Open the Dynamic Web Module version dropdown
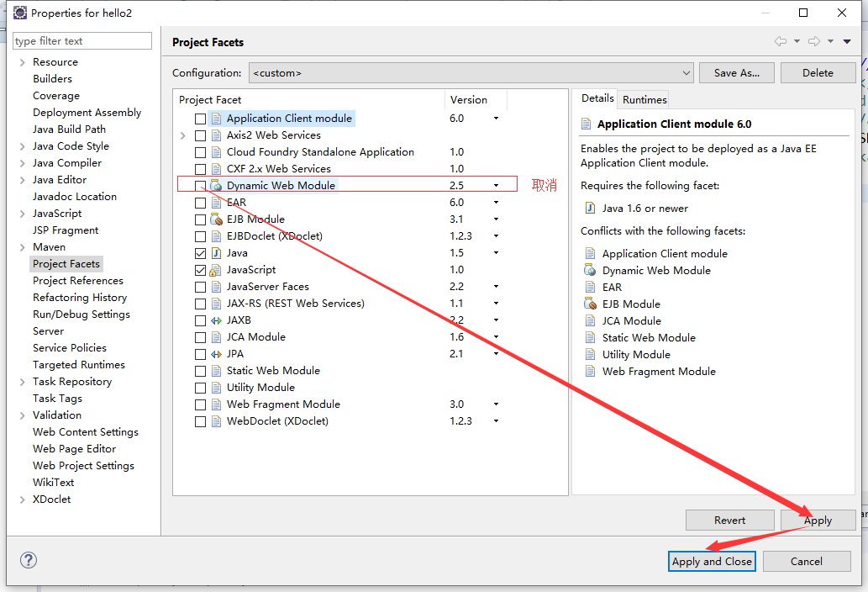Screen dimensions: 868x592 click(496, 186)
